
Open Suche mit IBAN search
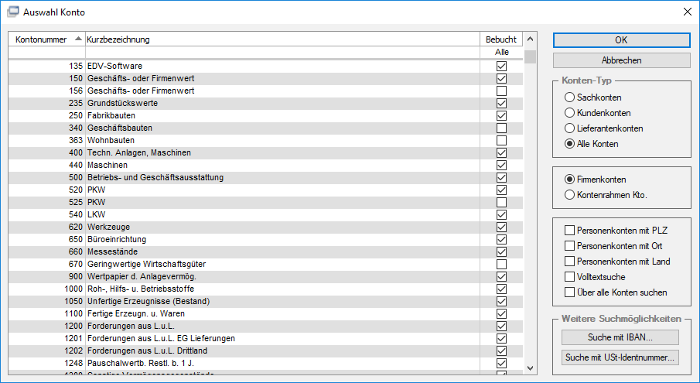(x=620, y=337)
